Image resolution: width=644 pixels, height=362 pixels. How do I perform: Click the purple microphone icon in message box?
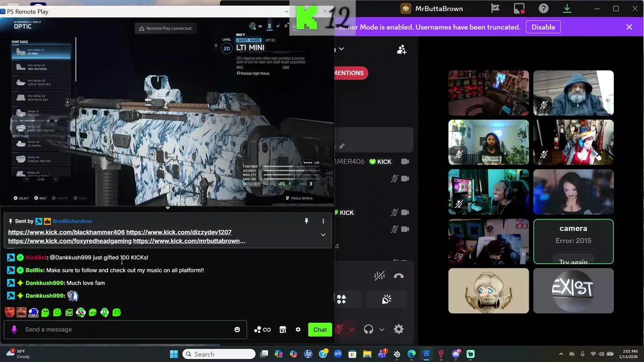click(x=14, y=329)
